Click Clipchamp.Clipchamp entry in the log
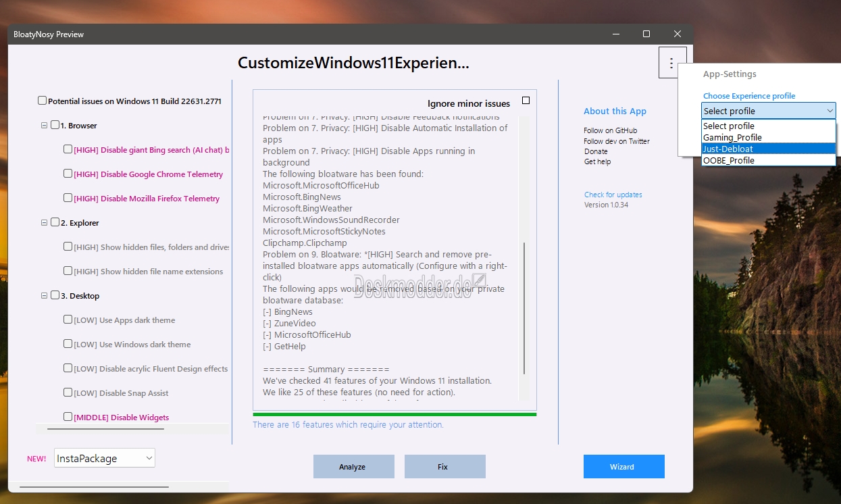841x504 pixels. pos(305,243)
